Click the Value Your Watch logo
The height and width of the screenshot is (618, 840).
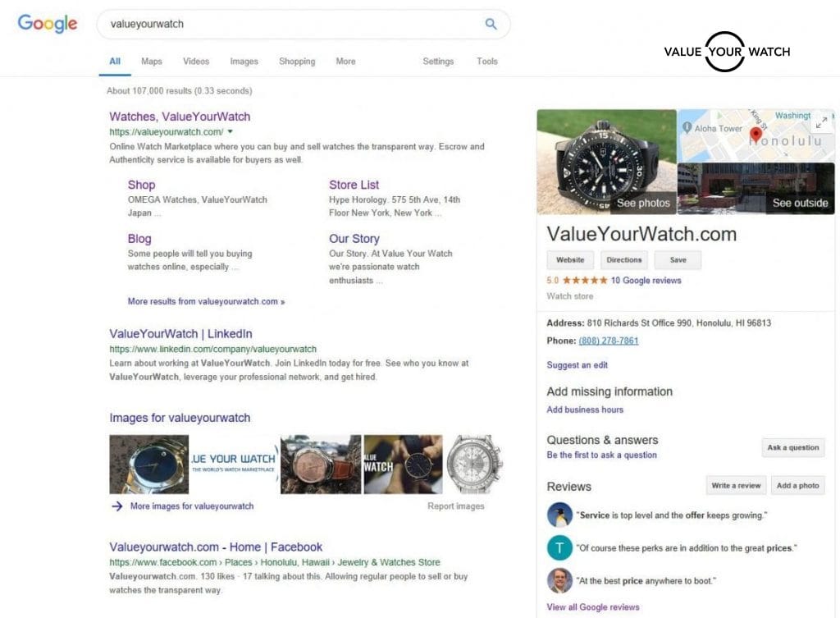726,52
